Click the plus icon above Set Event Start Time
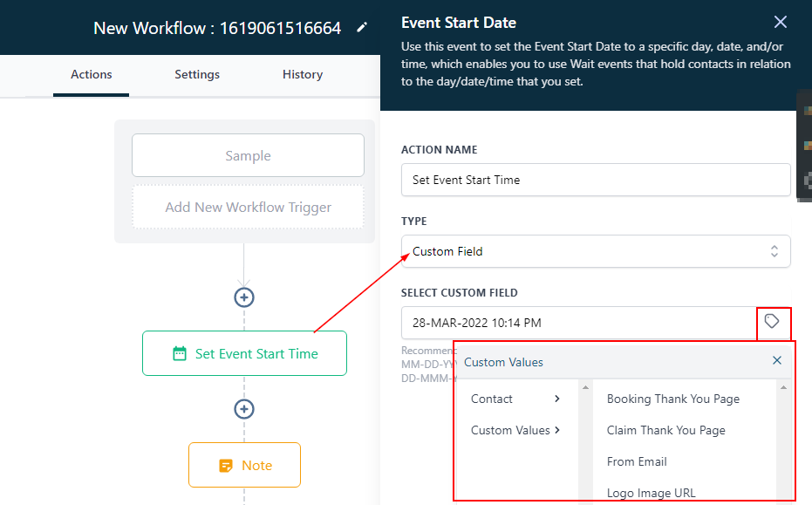The image size is (812, 505). 244,297
